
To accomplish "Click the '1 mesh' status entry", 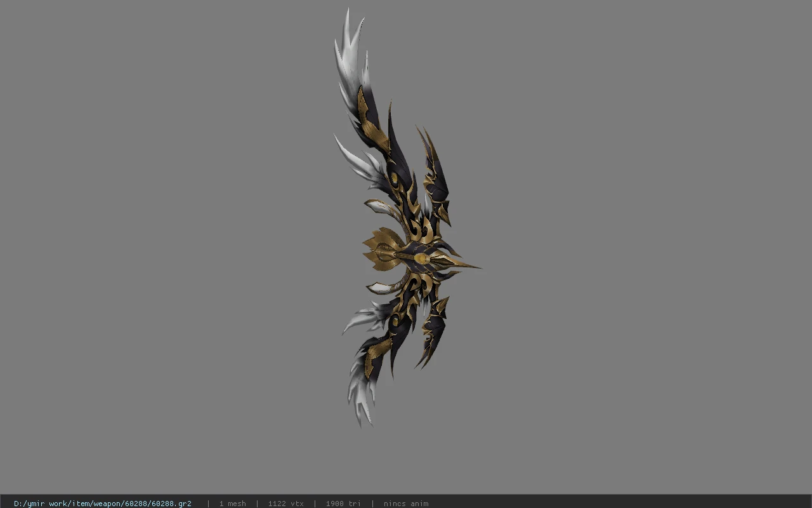I will (233, 504).
